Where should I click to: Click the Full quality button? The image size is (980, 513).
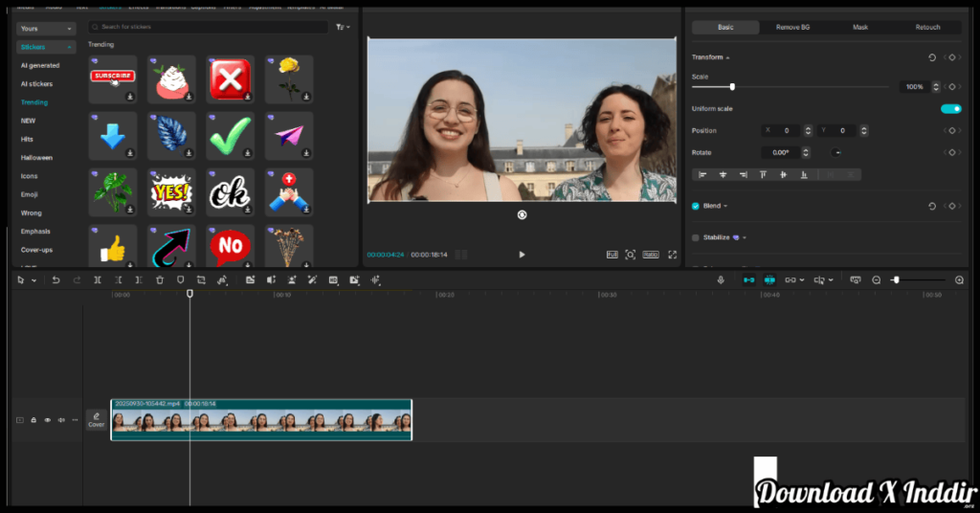612,255
